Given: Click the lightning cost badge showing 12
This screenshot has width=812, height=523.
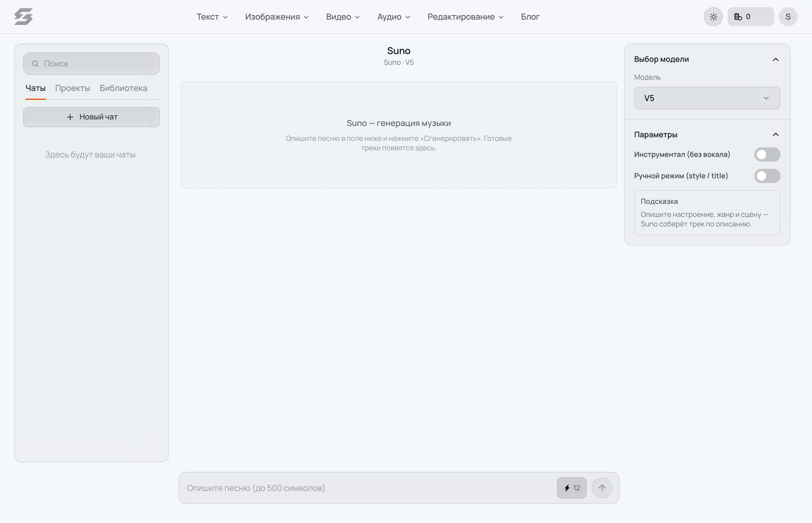Looking at the screenshot, I should pyautogui.click(x=572, y=488).
